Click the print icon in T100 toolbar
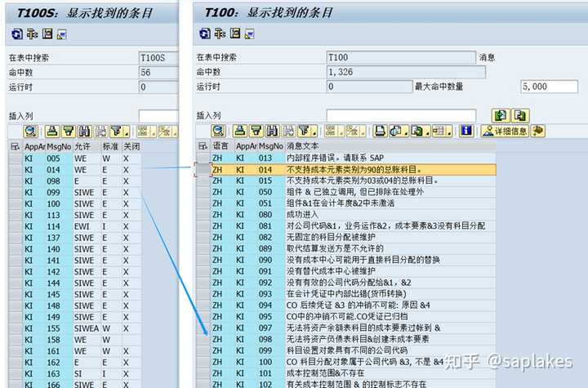Screen dimensions: 588x388 tap(380, 131)
